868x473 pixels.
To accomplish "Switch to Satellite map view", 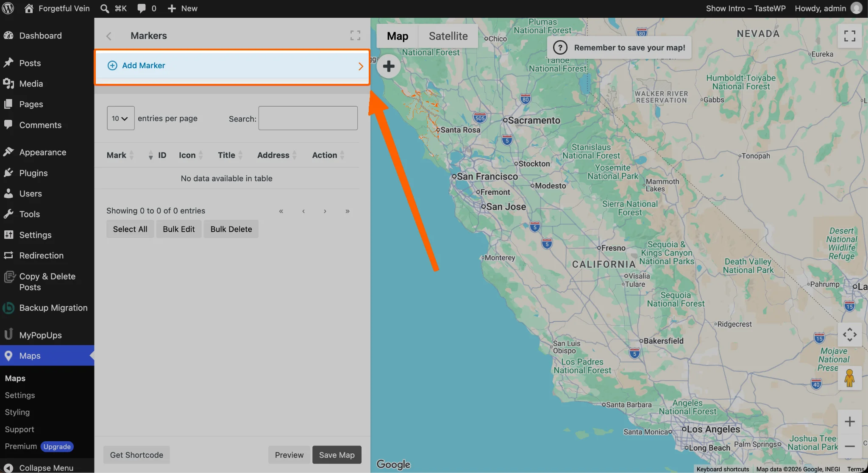I will pyautogui.click(x=448, y=36).
